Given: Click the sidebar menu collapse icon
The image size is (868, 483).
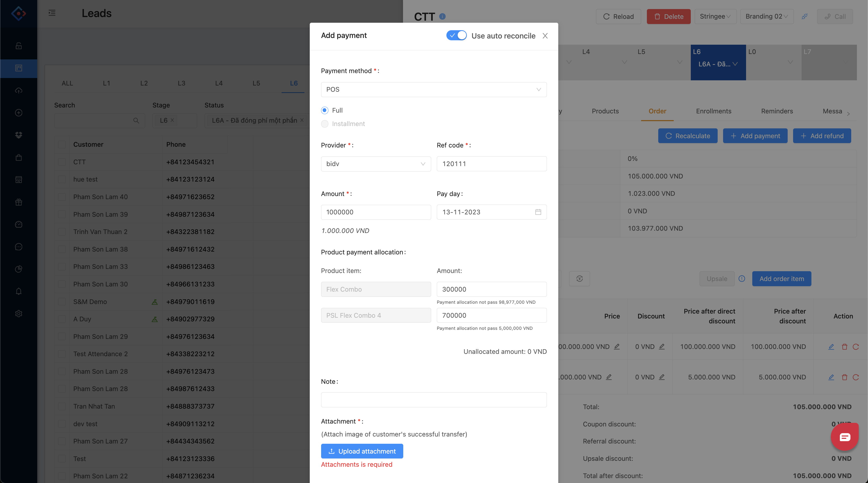Looking at the screenshot, I should coord(52,13).
